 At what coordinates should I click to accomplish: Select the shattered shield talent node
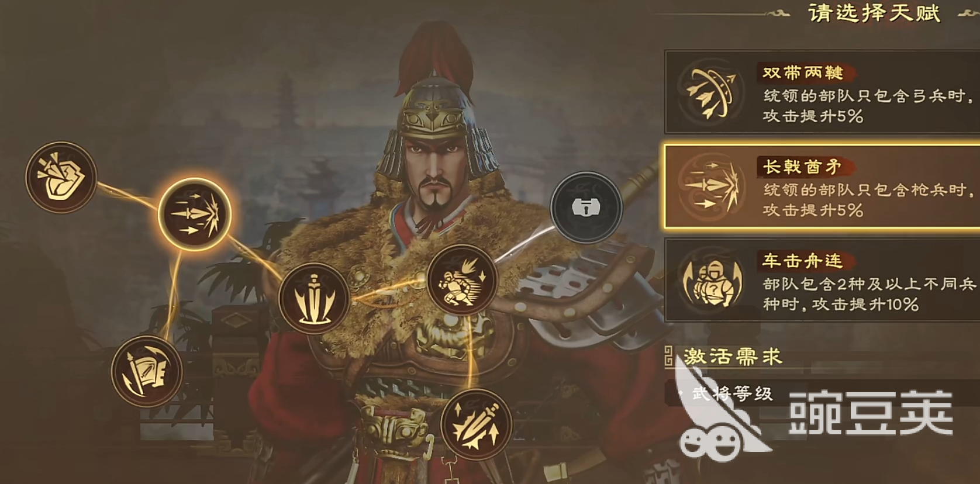(61, 177)
